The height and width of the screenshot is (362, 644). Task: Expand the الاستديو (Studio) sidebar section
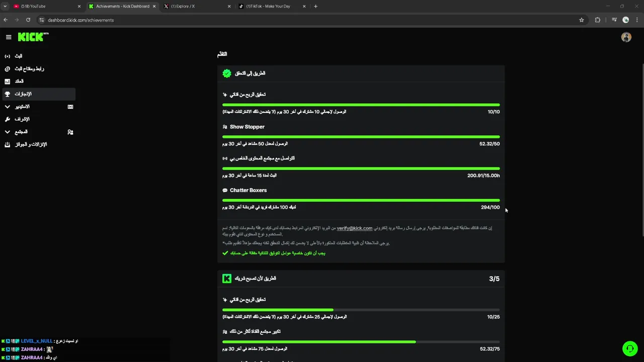8,107
